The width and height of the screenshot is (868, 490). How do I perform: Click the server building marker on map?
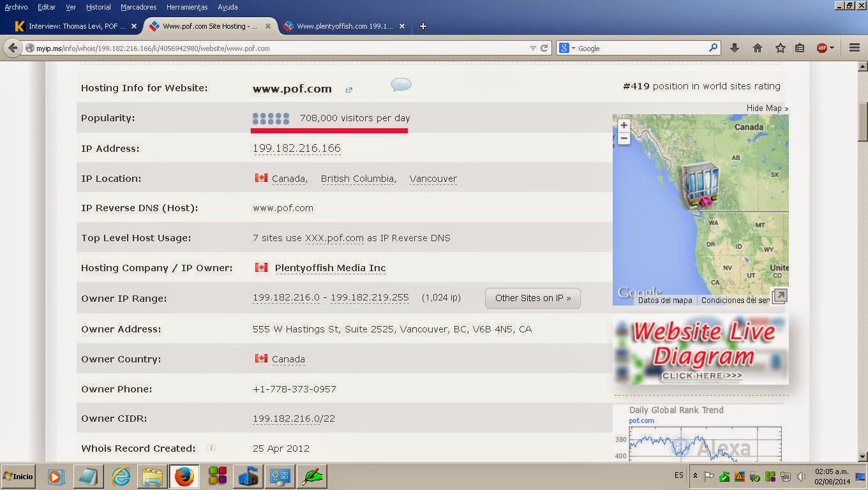coord(700,185)
